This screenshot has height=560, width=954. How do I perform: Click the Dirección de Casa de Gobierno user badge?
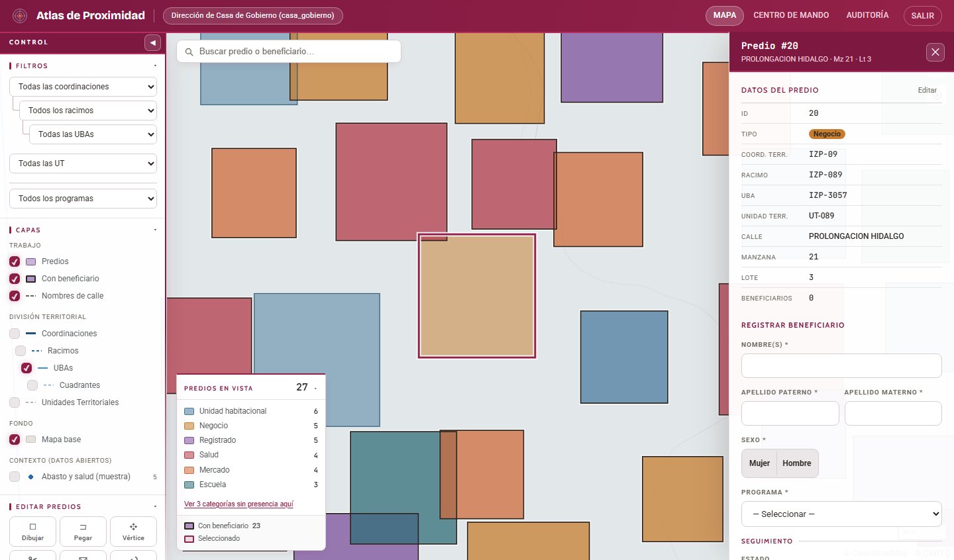(253, 15)
